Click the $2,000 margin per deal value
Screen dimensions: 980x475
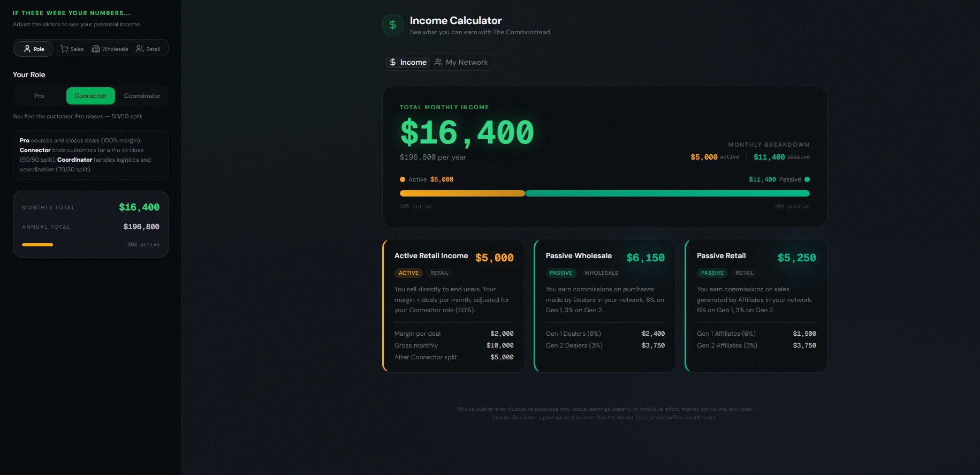click(502, 334)
